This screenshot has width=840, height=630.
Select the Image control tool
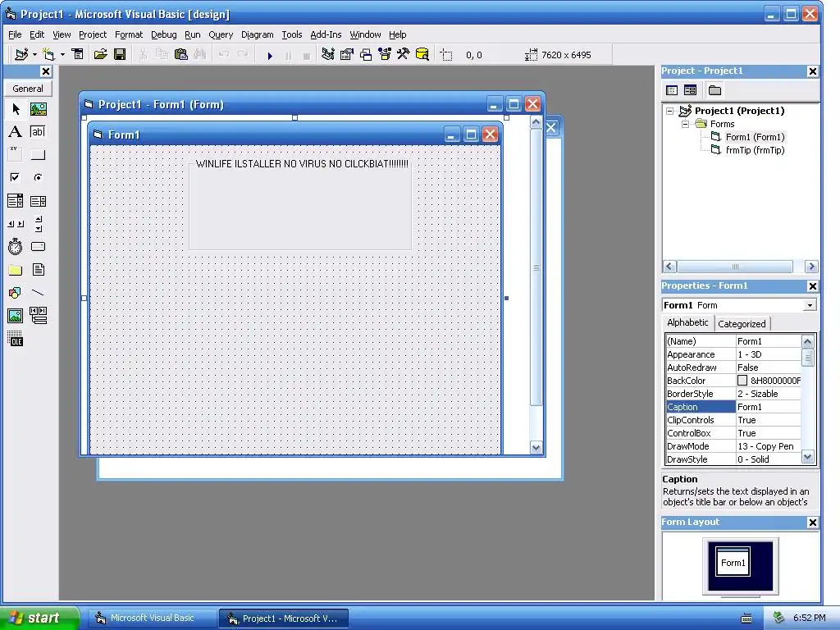coord(16,316)
